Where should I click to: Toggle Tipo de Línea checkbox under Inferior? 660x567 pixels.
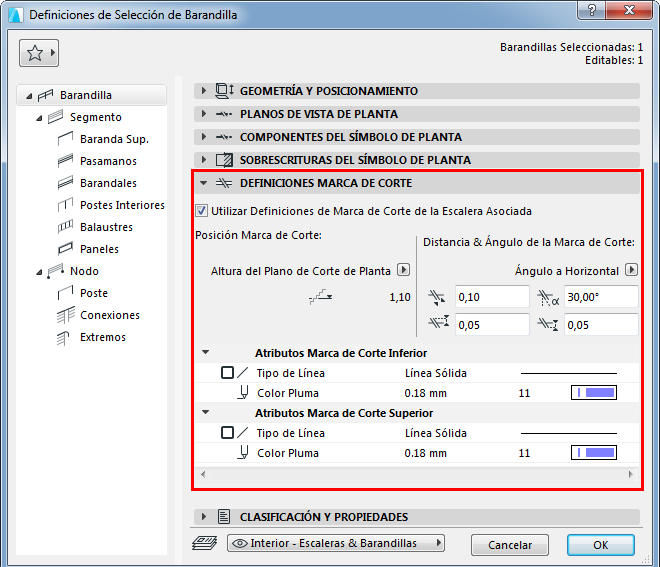[x=227, y=373]
